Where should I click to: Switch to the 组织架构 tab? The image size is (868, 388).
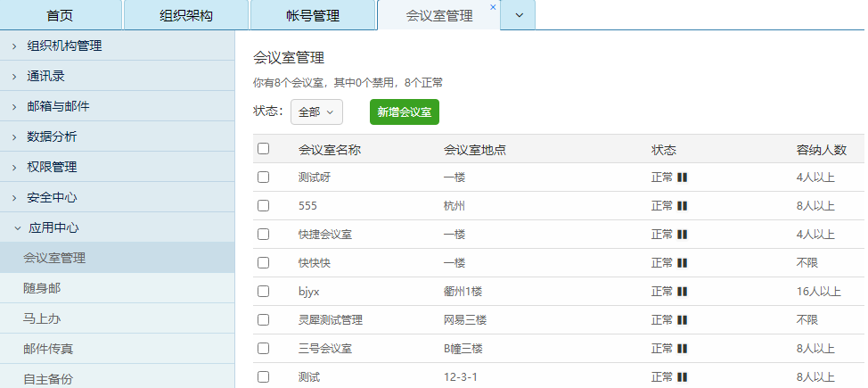point(185,16)
